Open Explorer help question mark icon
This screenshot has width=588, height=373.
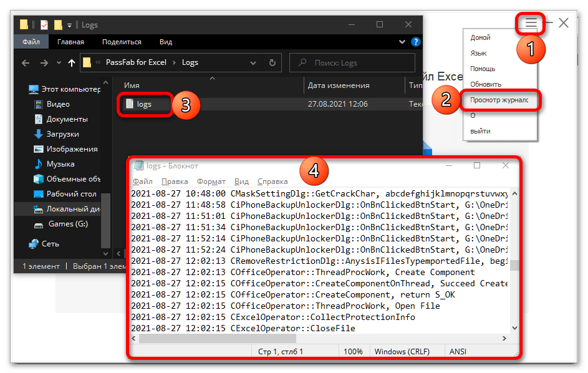415,42
